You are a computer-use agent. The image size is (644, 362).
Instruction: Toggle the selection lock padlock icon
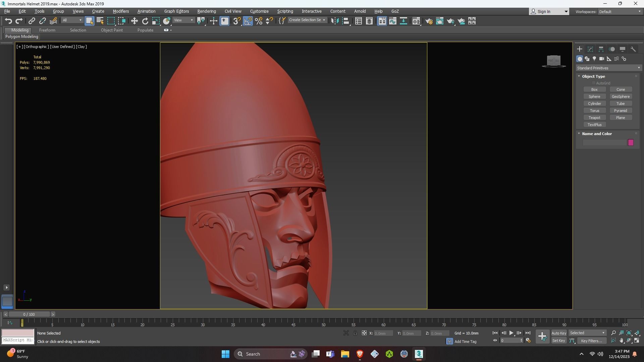coord(355,333)
